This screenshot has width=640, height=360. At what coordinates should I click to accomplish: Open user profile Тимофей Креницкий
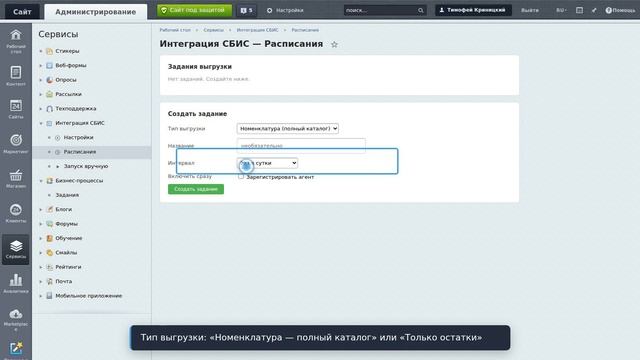coord(473,10)
